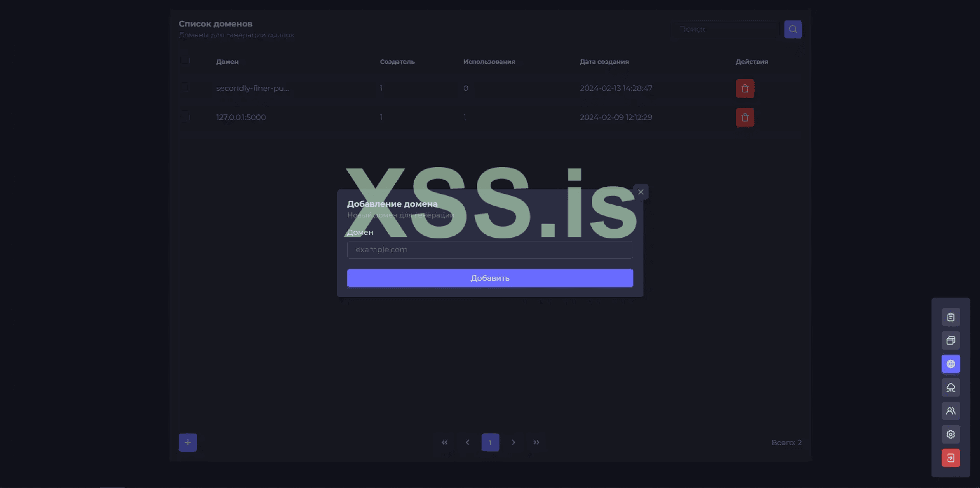Click the magnifier search button

pyautogui.click(x=793, y=29)
